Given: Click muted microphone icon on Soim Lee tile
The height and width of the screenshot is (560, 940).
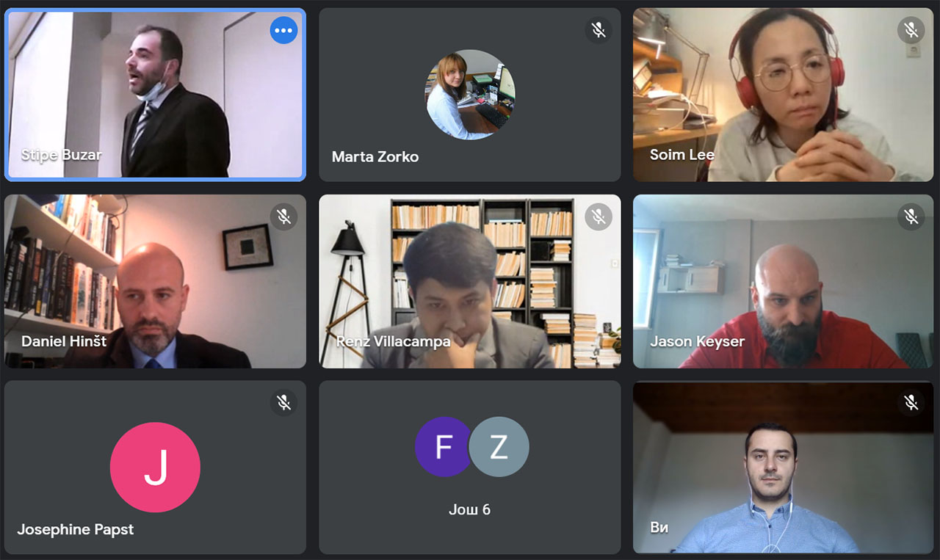Looking at the screenshot, I should [x=911, y=30].
